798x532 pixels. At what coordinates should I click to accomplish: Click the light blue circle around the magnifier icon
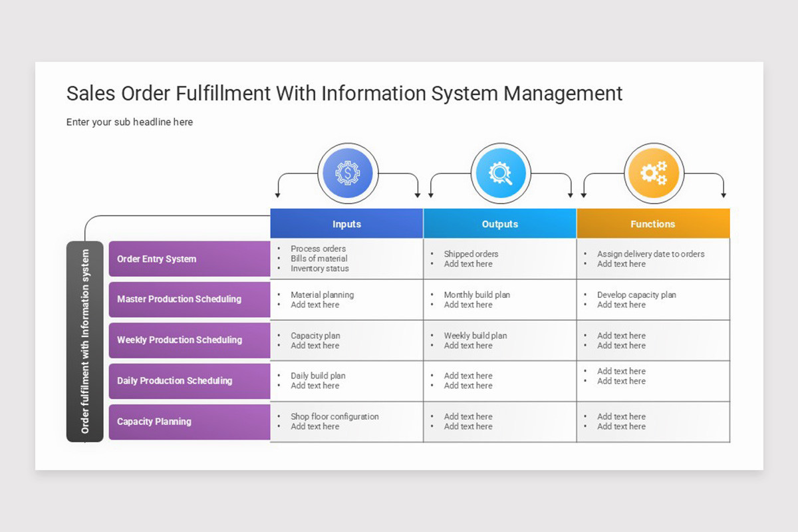click(500, 173)
